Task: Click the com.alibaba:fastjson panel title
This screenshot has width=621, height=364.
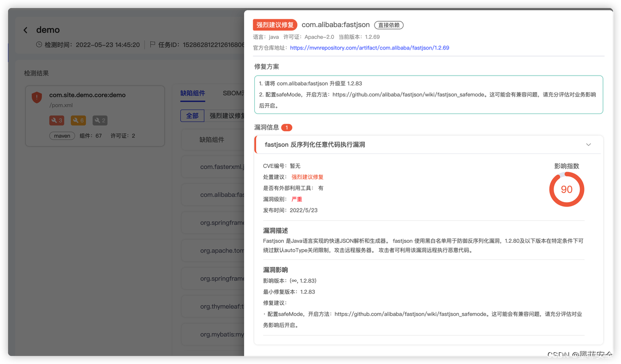Action: pos(336,25)
